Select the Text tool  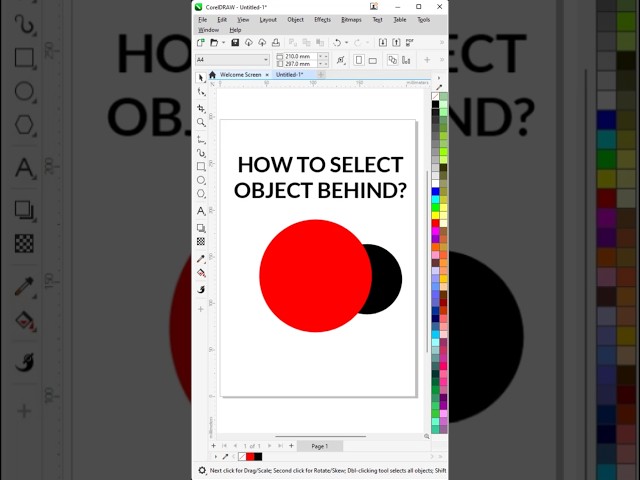click(x=201, y=211)
